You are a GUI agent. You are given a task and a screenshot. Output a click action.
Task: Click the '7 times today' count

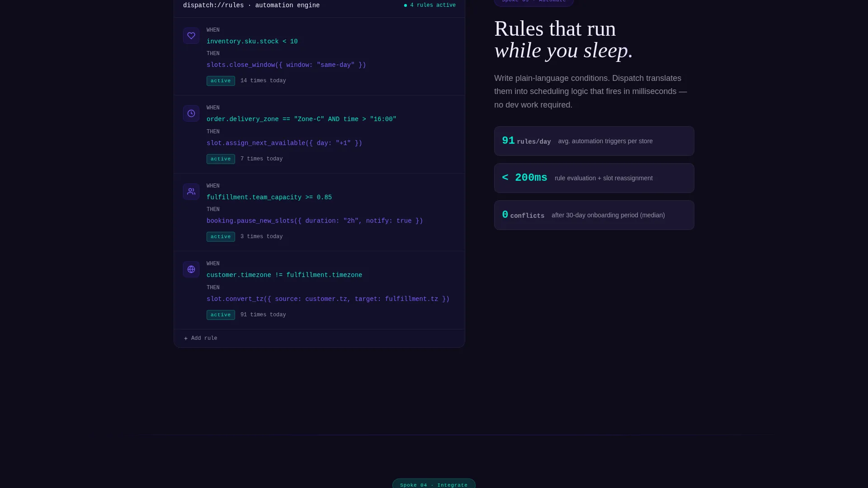(x=261, y=159)
